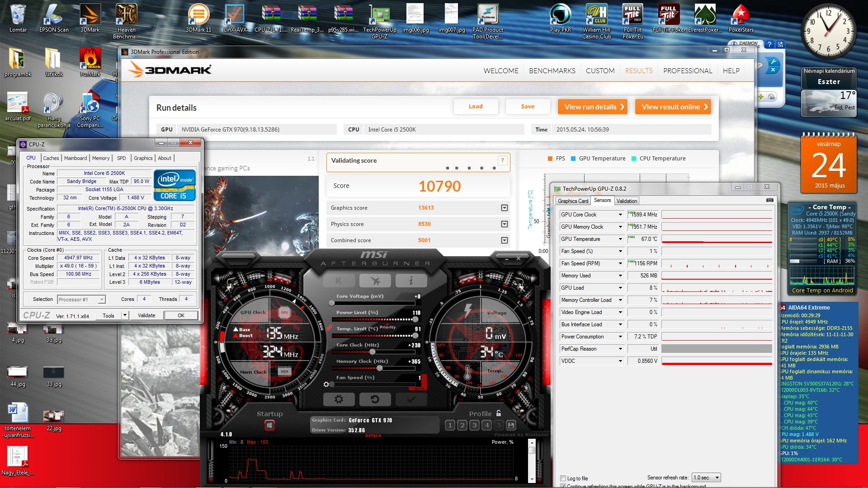Switch to CPU-Z SPD tab
The width and height of the screenshot is (868, 488).
[x=122, y=158]
